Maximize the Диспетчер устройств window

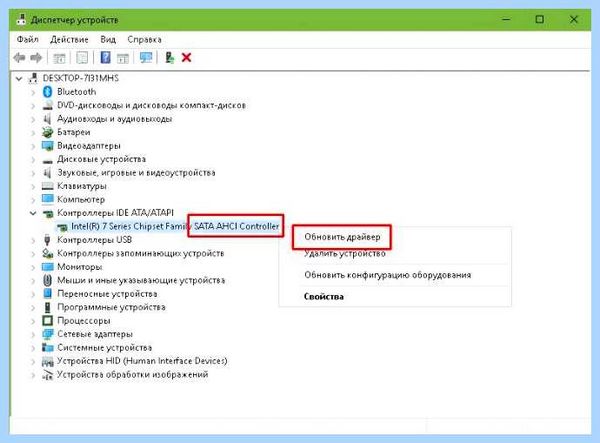click(540, 19)
